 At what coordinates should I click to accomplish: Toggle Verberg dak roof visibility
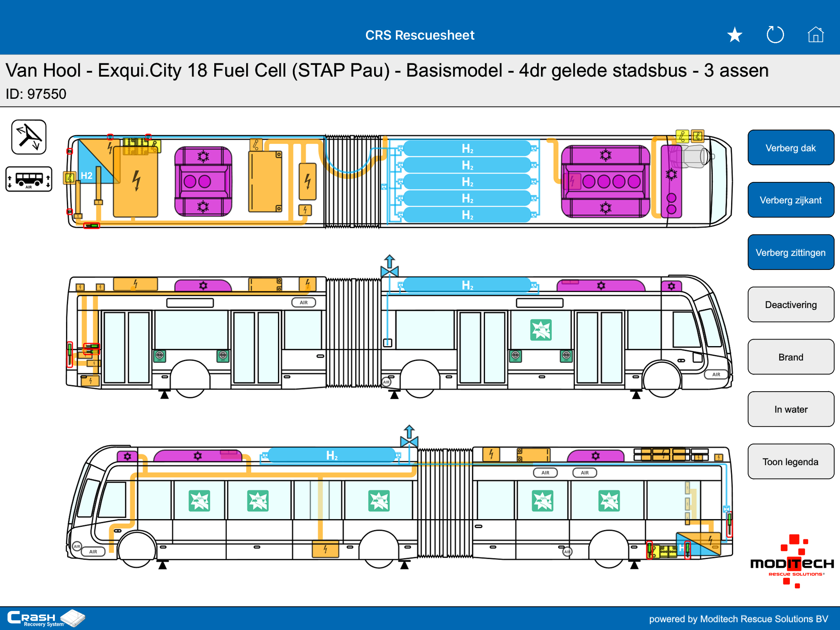click(x=791, y=148)
